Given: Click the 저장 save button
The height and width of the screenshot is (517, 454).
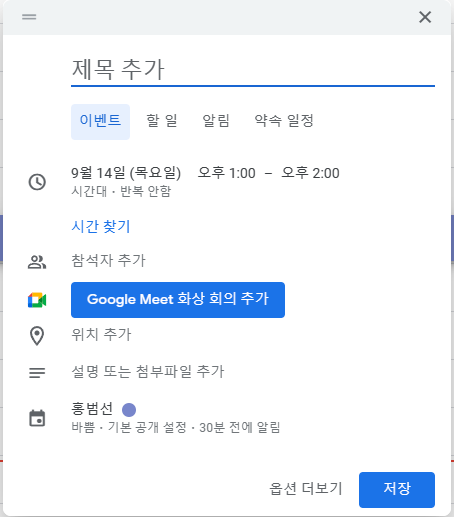Looking at the screenshot, I should (397, 490).
